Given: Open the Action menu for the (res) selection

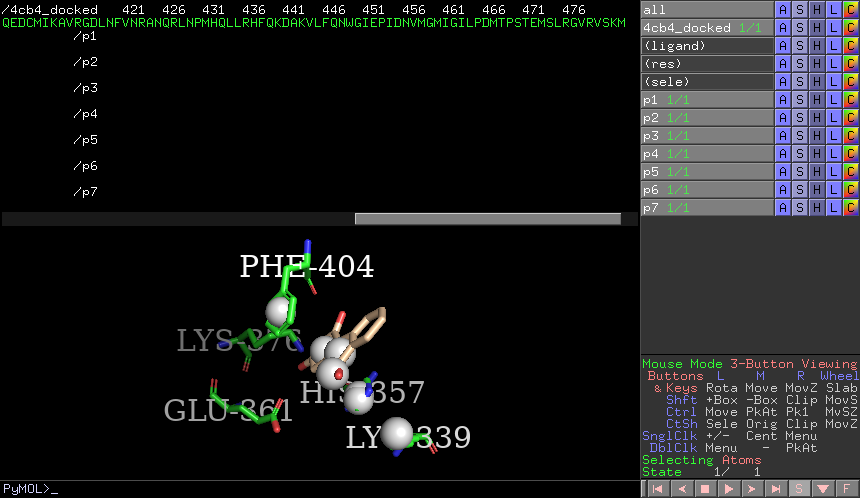Looking at the screenshot, I should (x=783, y=64).
